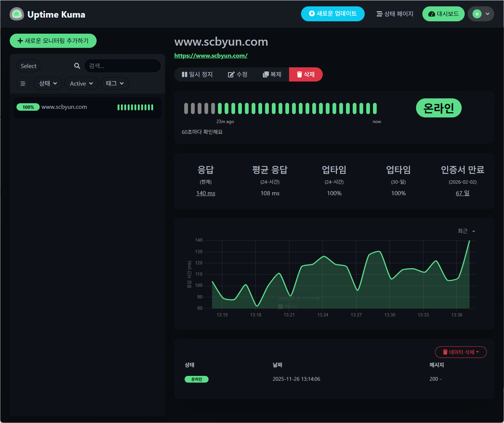Open the 상태 페이지 menu item
The image size is (504, 423).
click(395, 14)
